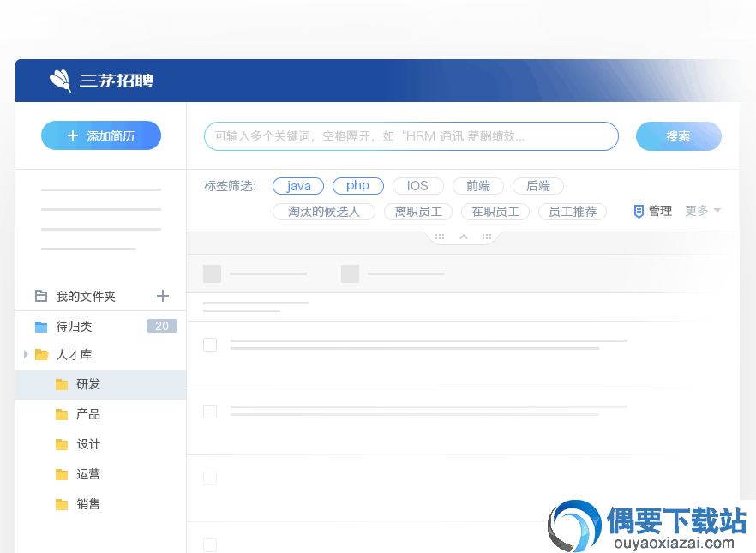The image size is (756, 553).
Task: Click the 三茅招聘 logo icon
Action: [60, 80]
